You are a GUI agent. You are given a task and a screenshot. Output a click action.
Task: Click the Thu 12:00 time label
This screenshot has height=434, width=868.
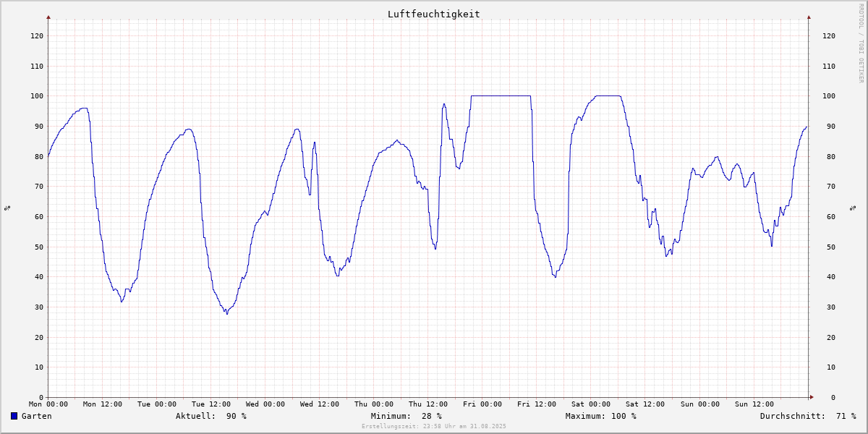click(x=428, y=404)
